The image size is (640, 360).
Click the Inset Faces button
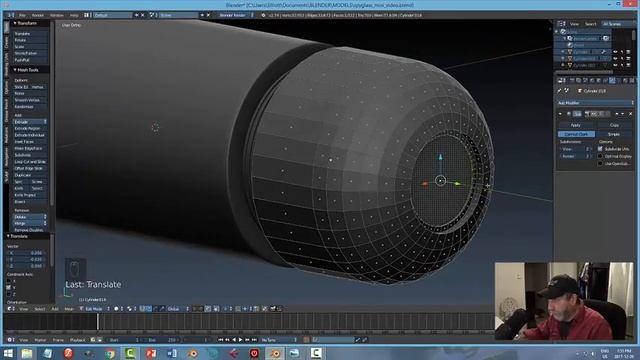pos(30,142)
